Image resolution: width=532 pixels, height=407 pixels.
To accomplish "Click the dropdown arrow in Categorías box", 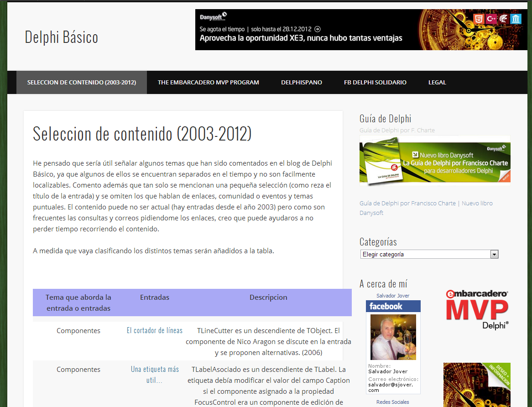I will 494,255.
